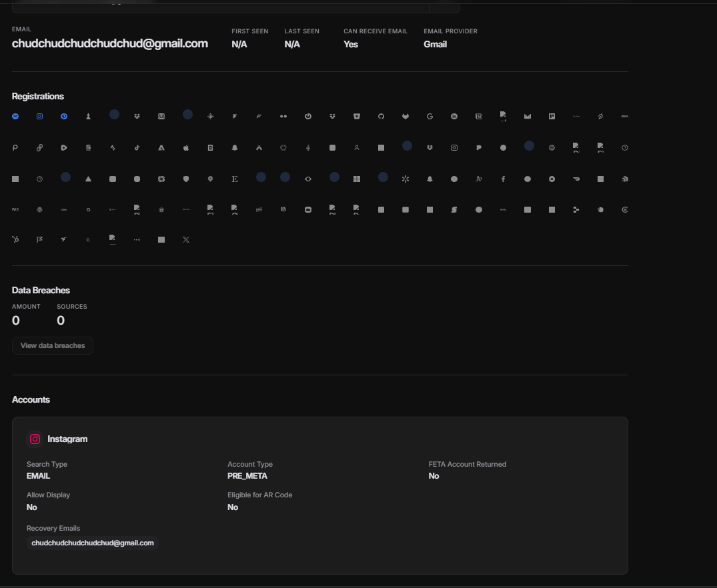
Task: Select the main email address heading
Action: tap(110, 43)
